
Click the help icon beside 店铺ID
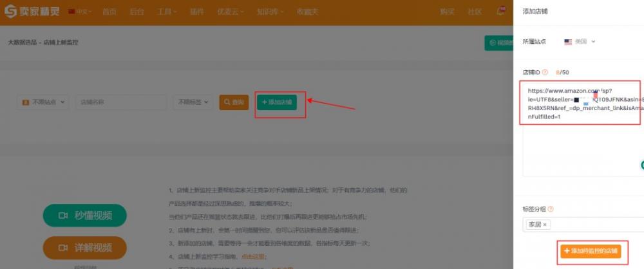(x=545, y=72)
